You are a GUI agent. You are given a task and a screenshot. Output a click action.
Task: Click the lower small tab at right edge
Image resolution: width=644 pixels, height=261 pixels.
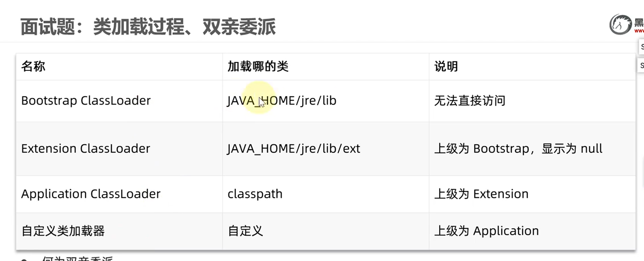pos(641,66)
